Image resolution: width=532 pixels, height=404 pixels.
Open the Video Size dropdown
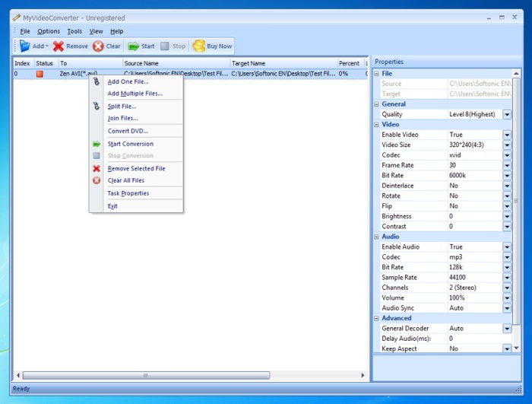507,145
